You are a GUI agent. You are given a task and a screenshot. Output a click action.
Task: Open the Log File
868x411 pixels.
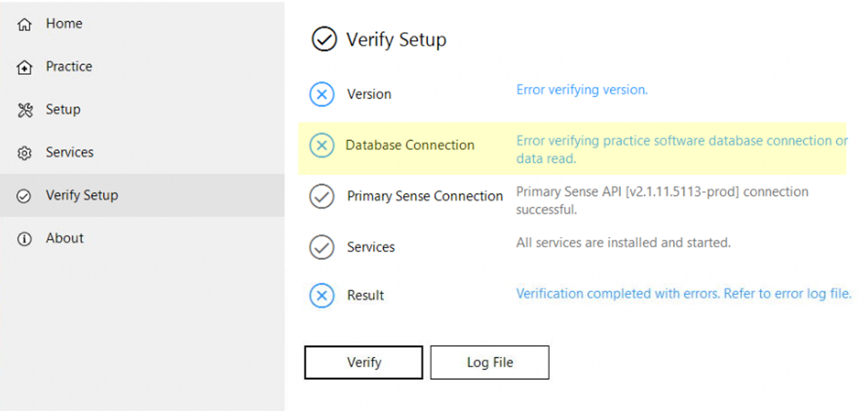click(489, 362)
